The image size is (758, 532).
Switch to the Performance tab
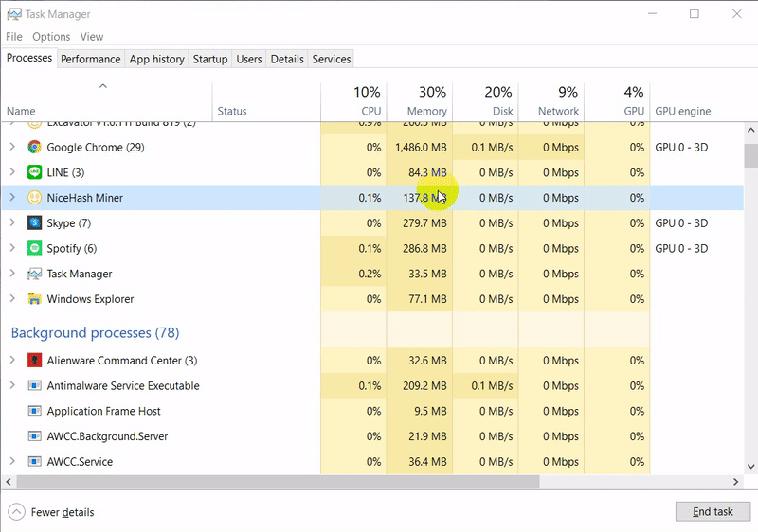click(91, 59)
